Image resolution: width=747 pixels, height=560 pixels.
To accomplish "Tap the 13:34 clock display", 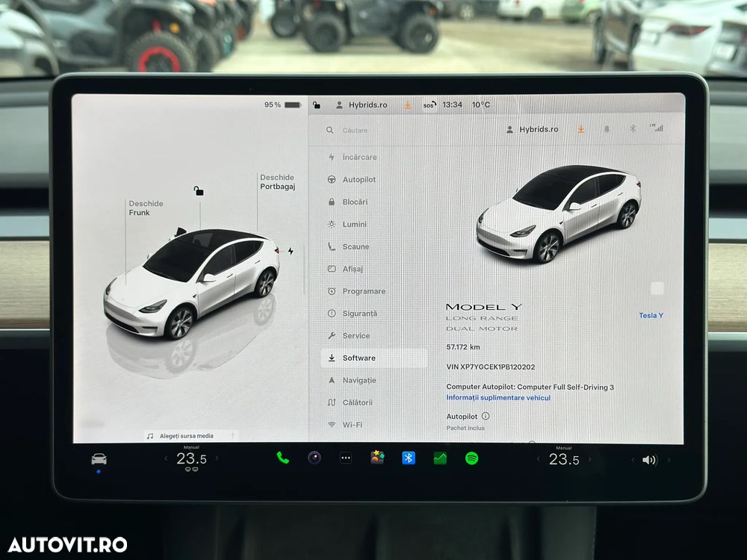I will [x=452, y=105].
